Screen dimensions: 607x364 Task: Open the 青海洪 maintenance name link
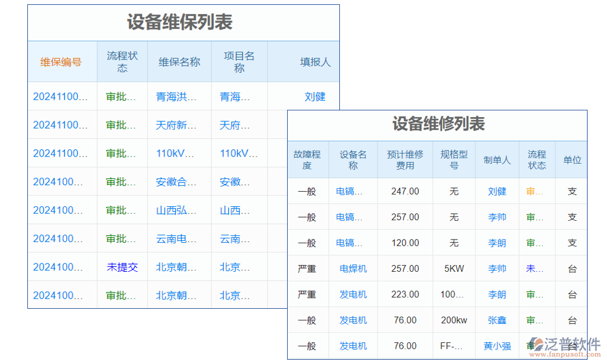[178, 96]
